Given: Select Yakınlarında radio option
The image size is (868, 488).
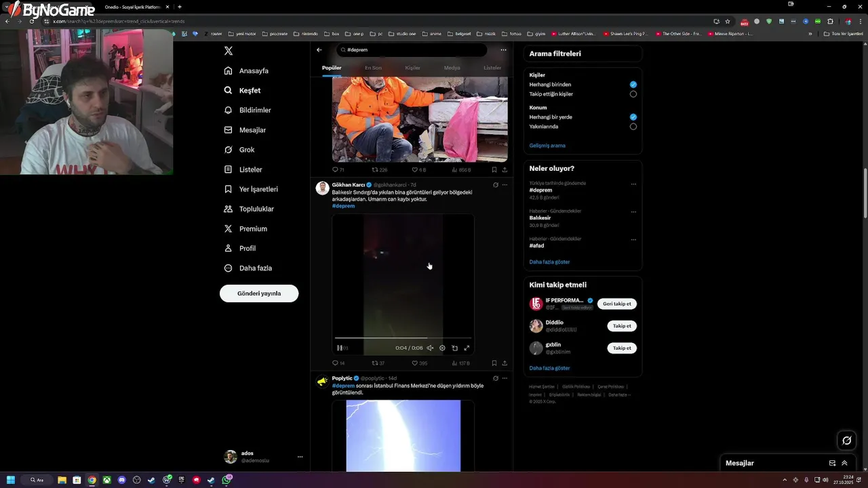Looking at the screenshot, I should click(x=633, y=127).
